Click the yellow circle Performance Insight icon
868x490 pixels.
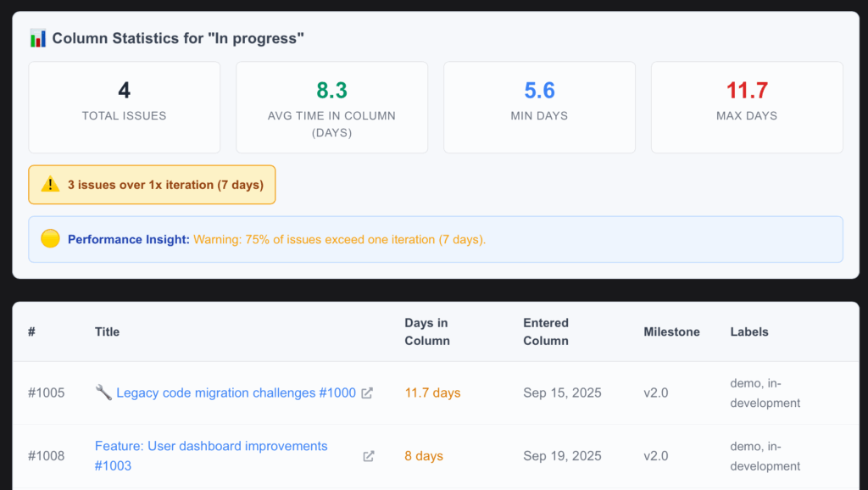(x=50, y=239)
